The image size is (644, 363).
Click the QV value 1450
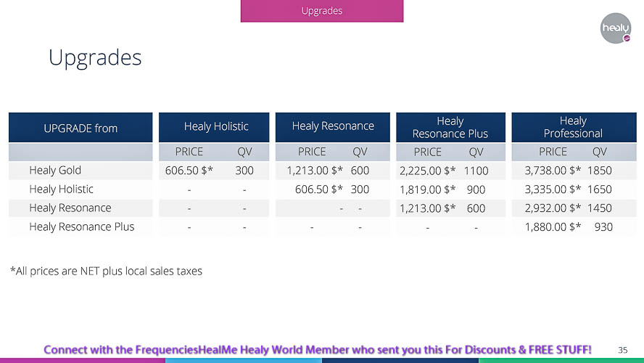point(600,208)
